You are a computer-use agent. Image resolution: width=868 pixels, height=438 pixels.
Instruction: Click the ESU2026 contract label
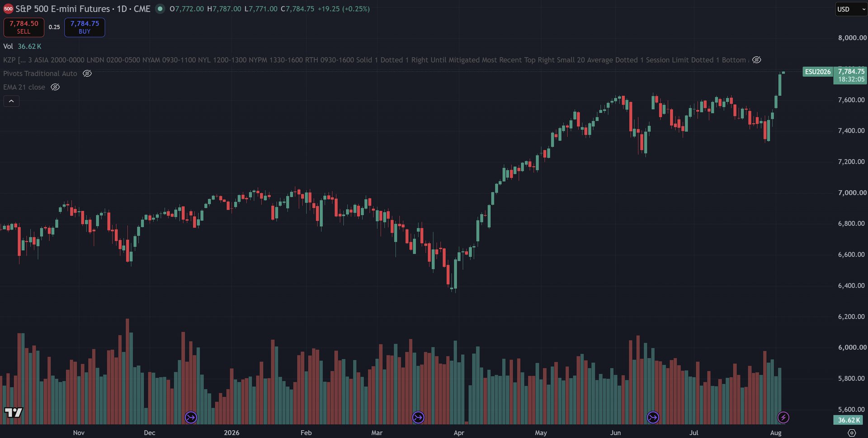pyautogui.click(x=818, y=71)
